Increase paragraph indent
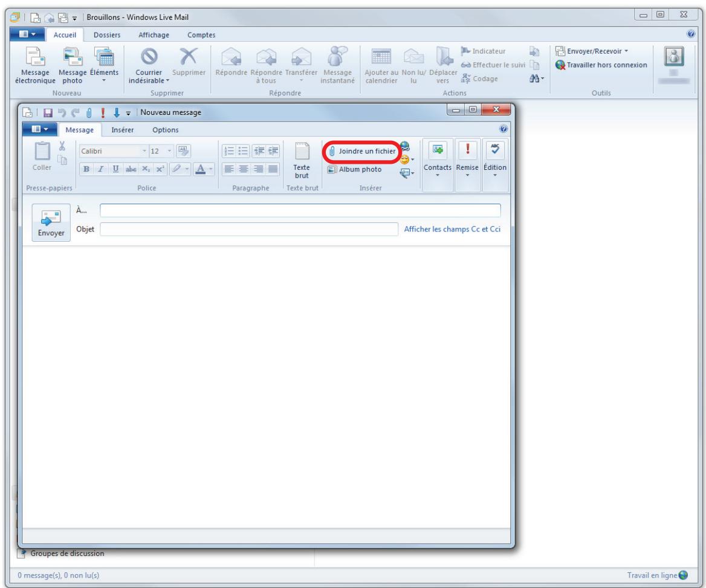706x588 pixels. [x=273, y=151]
